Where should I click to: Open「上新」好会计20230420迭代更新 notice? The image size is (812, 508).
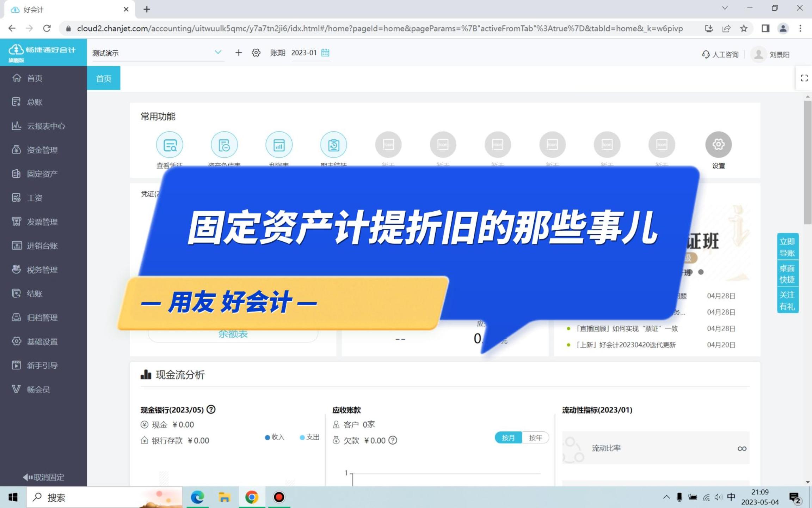tap(625, 345)
